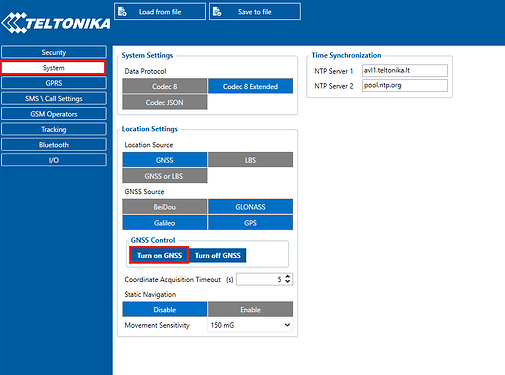505x375 pixels.
Task: Click the Teltonika logo
Action: pos(56,23)
